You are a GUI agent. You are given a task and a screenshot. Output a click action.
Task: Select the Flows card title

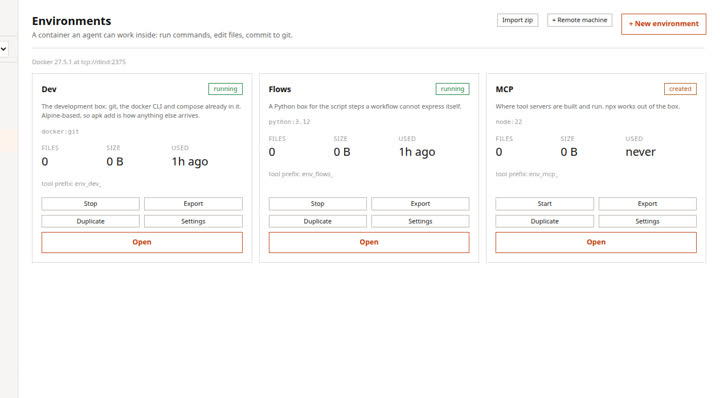coord(280,89)
